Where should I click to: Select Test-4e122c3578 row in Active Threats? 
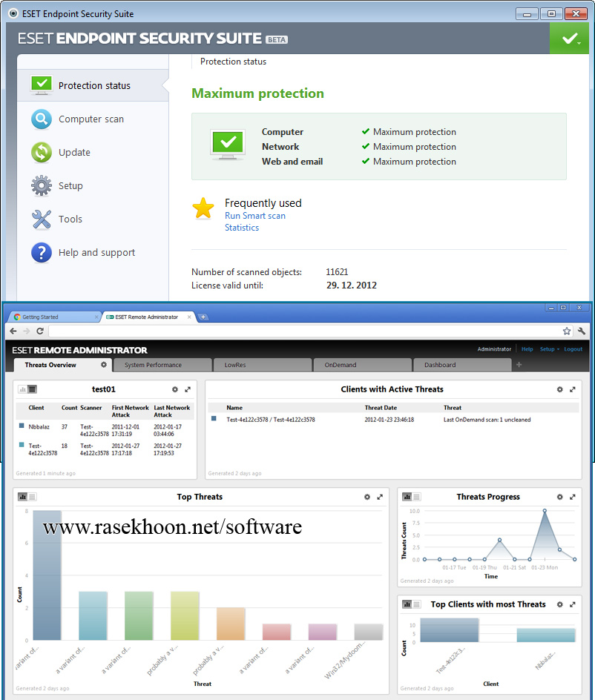point(393,420)
